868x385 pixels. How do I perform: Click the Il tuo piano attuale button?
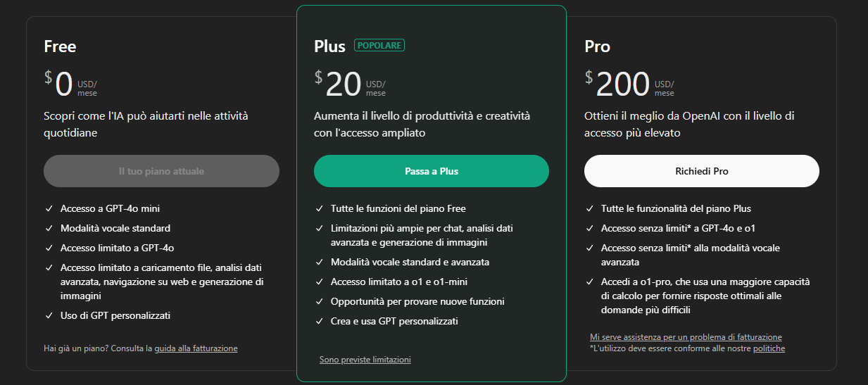[161, 171]
